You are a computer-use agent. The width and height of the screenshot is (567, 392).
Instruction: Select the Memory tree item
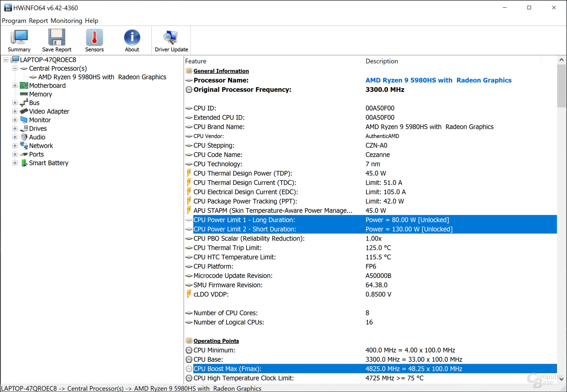pos(41,94)
